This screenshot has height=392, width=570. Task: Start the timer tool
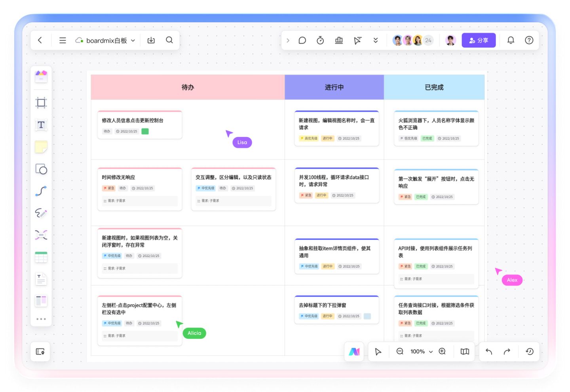click(x=320, y=40)
